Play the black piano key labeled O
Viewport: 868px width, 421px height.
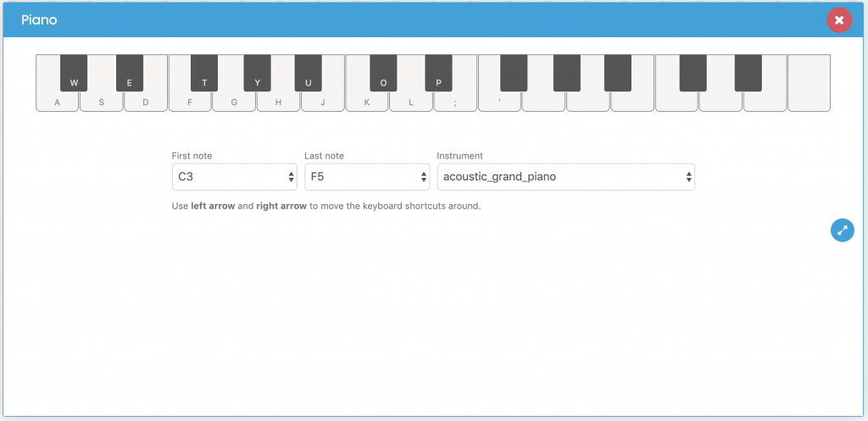point(384,73)
